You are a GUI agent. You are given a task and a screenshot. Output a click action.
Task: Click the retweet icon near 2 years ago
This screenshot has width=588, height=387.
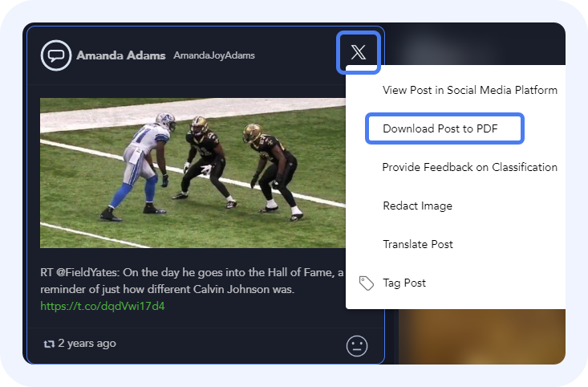[49, 344]
